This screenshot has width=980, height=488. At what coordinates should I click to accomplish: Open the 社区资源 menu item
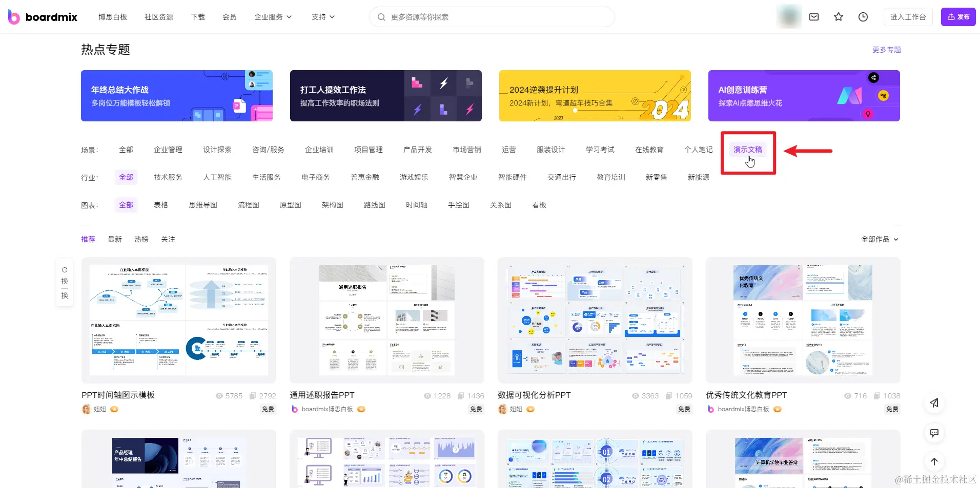(x=158, y=16)
